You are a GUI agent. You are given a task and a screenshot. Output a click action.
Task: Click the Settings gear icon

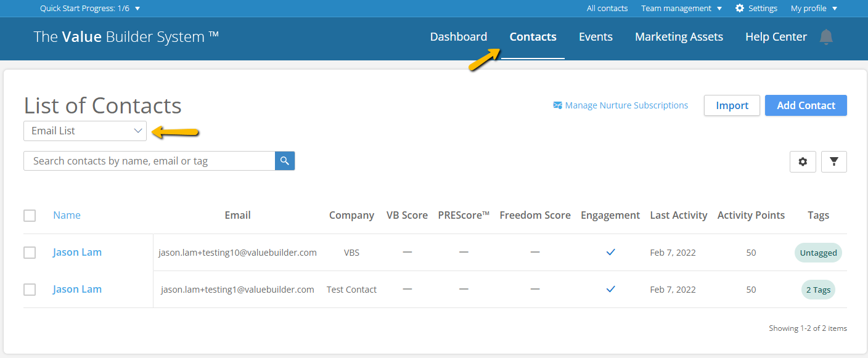tap(740, 8)
